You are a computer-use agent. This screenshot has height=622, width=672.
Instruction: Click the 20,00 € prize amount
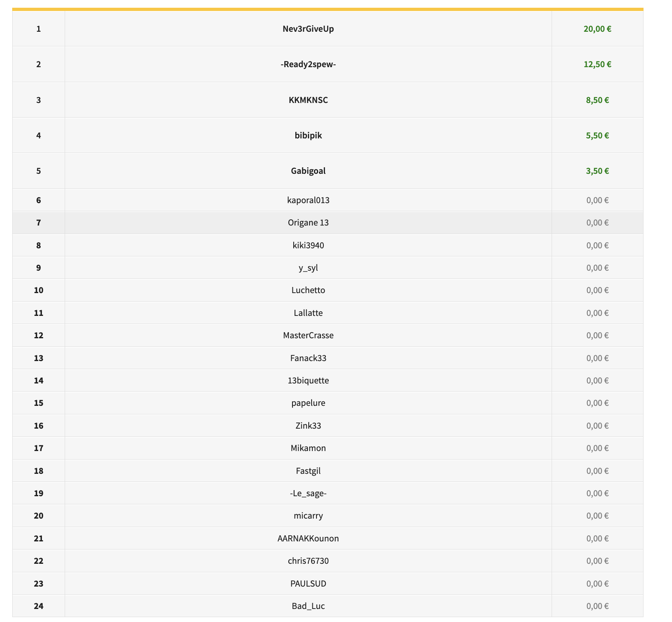pyautogui.click(x=597, y=29)
